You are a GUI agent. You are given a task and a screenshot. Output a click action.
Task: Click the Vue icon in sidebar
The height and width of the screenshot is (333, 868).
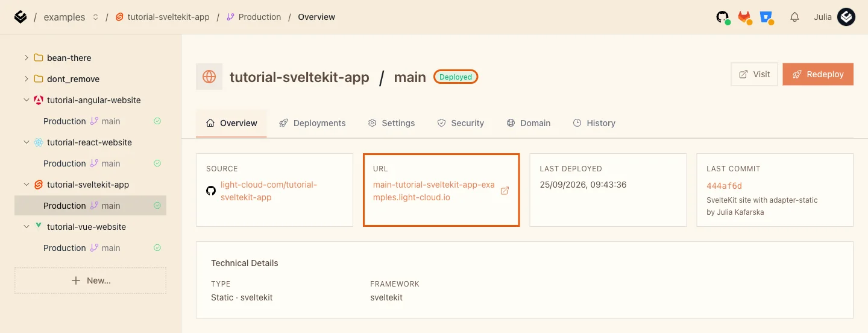point(39,226)
